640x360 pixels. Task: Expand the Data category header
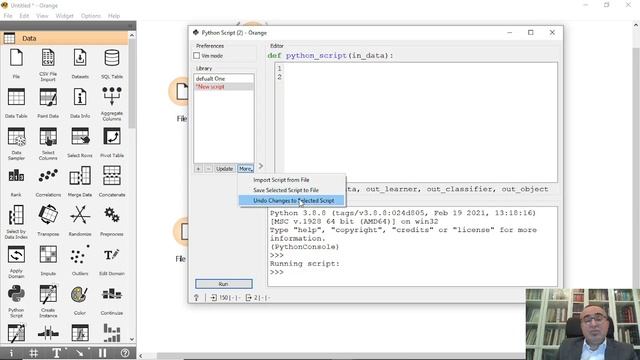pyautogui.click(x=65, y=38)
